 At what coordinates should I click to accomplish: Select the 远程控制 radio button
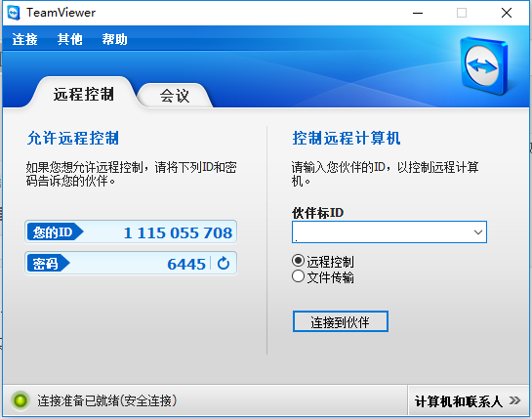tap(298, 261)
